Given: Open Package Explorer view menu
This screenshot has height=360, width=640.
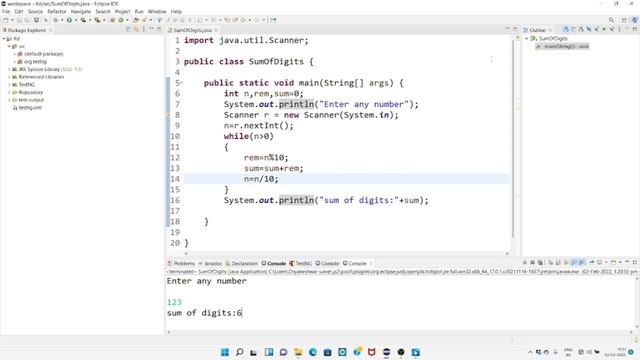Looking at the screenshot, I should click(x=144, y=29).
